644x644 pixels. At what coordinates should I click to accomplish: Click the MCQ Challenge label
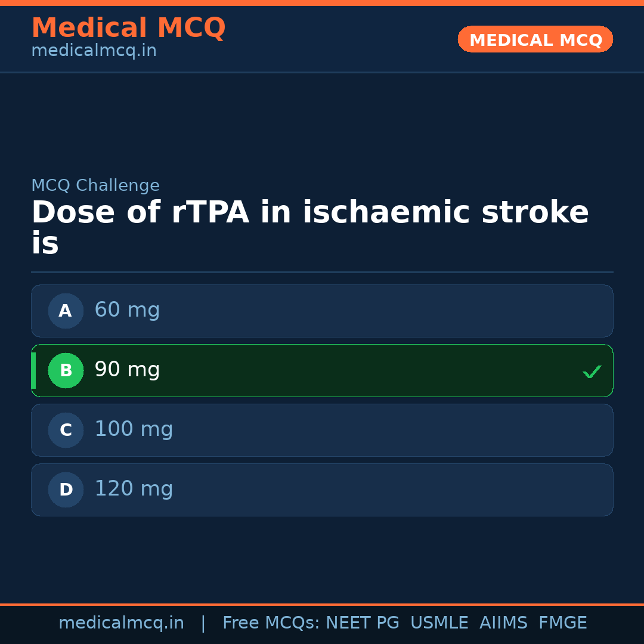(x=95, y=186)
